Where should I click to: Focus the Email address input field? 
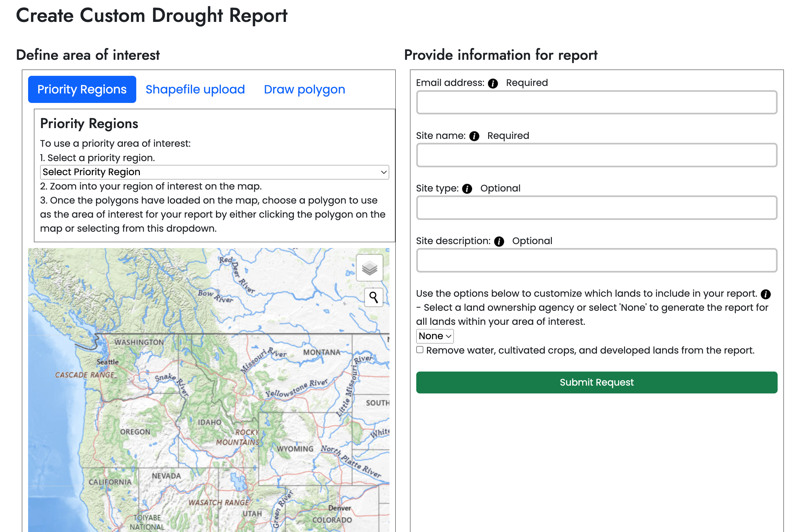[596, 103]
